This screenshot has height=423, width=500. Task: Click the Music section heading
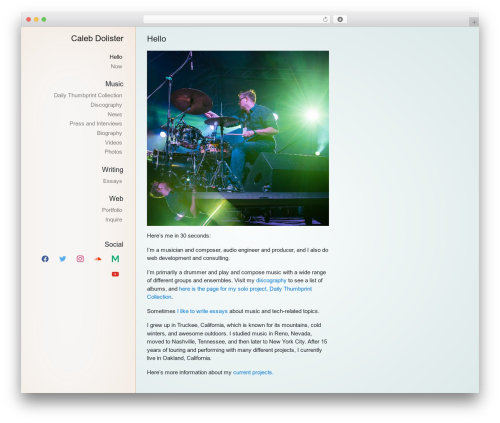pos(114,84)
